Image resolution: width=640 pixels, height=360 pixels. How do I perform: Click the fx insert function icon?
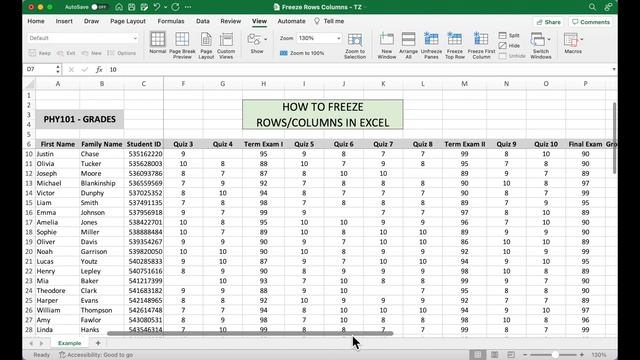click(99, 69)
